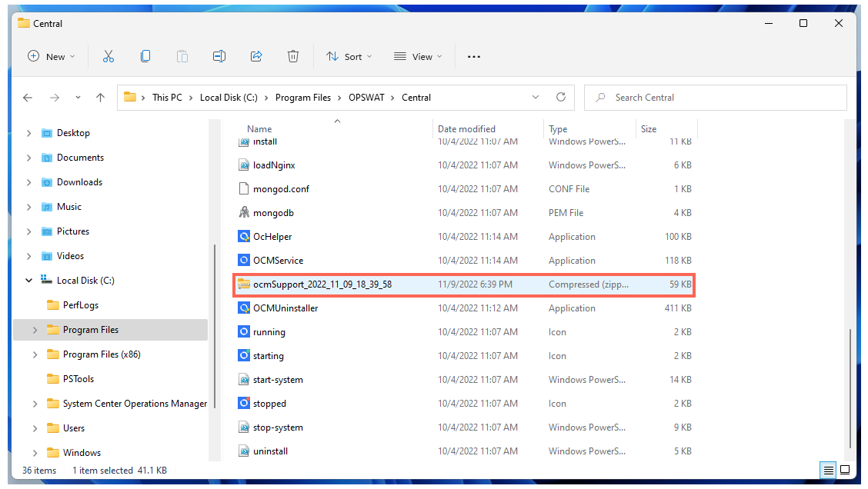
Task: Sort by Date modified column header
Action: 466,129
